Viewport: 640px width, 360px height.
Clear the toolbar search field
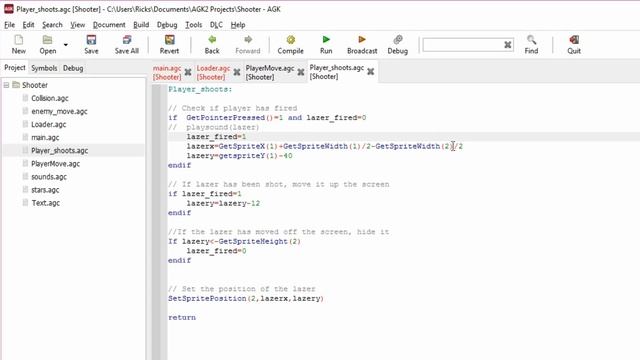[507, 44]
